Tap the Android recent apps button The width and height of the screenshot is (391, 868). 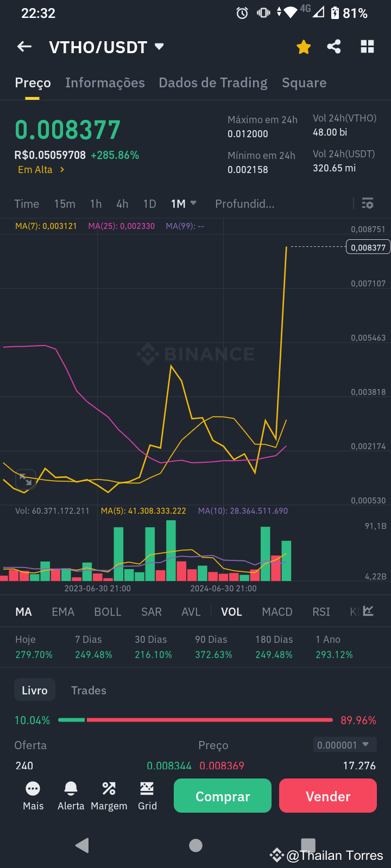click(308, 845)
